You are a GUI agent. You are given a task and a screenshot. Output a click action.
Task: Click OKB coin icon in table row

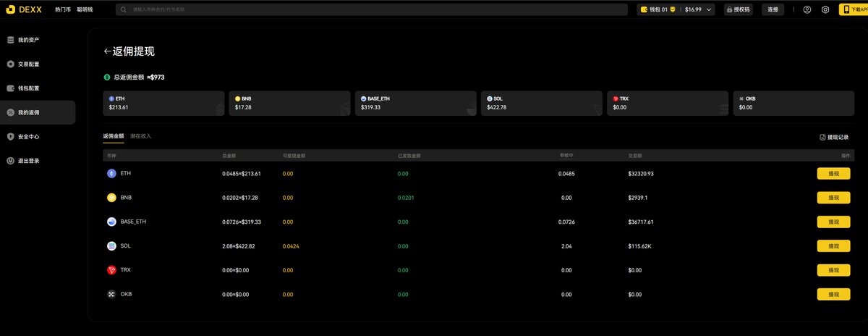pos(111,294)
